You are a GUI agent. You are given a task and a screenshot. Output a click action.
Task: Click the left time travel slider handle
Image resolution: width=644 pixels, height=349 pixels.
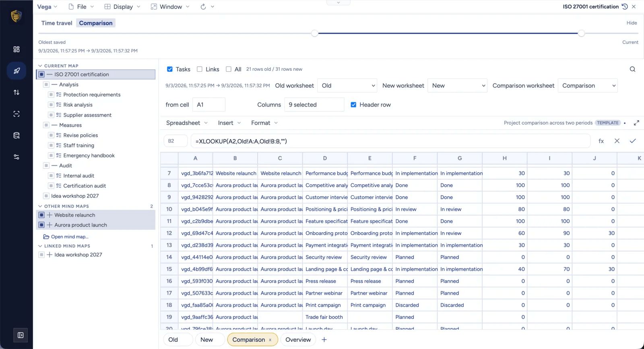pos(315,33)
